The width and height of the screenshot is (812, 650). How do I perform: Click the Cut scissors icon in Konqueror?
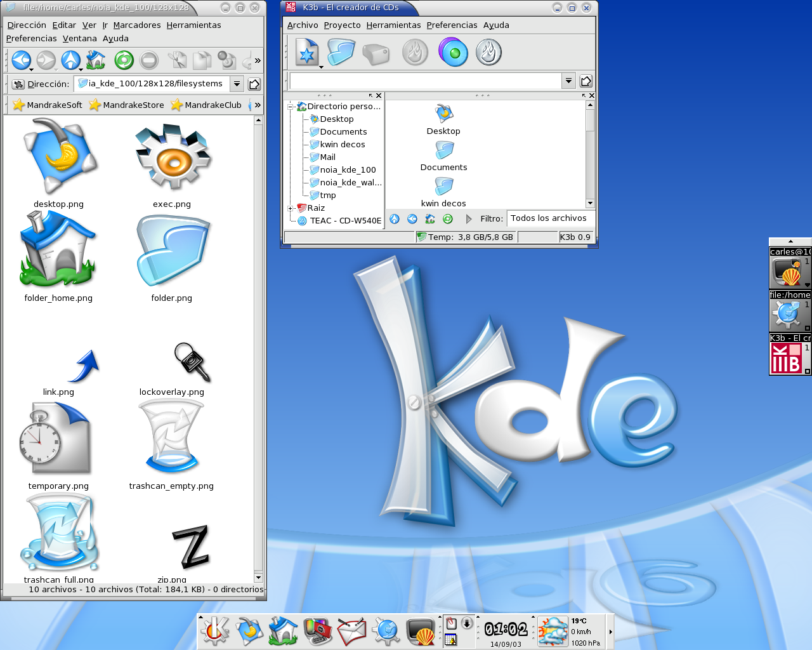tap(178, 60)
